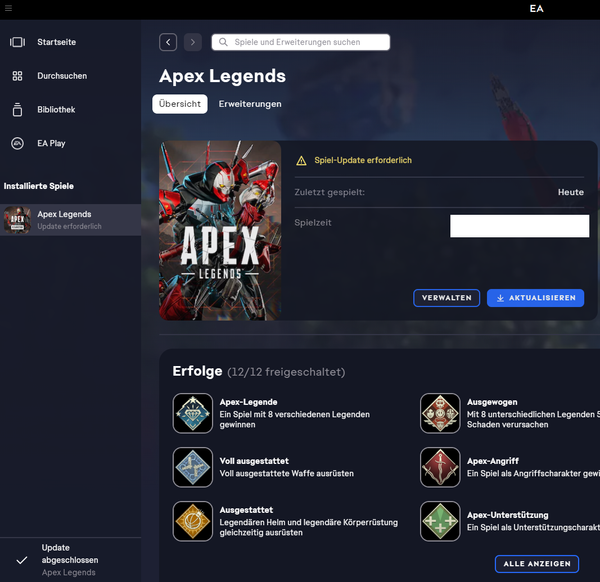Click the Bibliothek library icon
This screenshot has width=600, height=582.
(x=17, y=109)
